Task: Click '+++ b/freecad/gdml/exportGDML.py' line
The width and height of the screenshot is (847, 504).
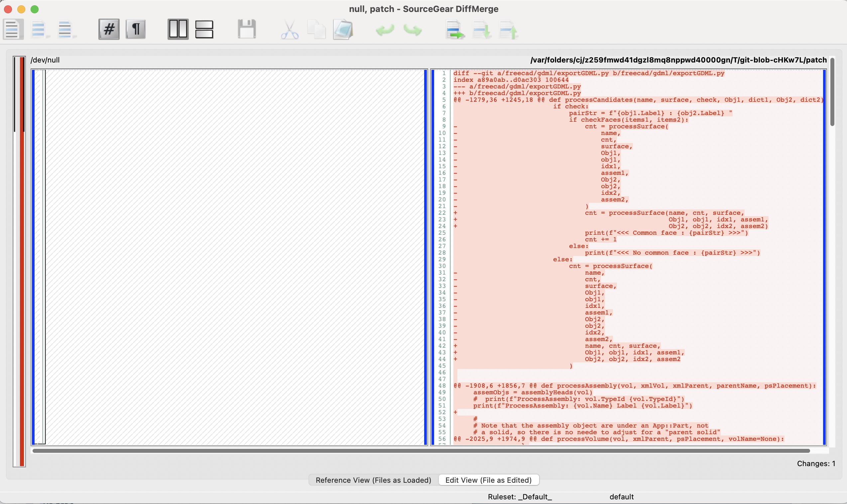Action: pyautogui.click(x=517, y=93)
